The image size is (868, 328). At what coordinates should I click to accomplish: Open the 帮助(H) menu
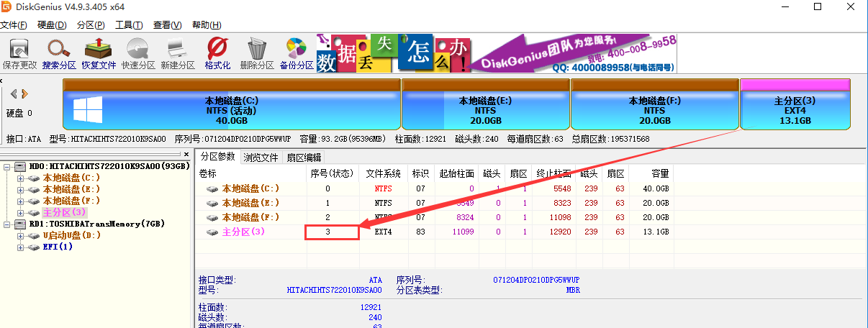click(207, 25)
